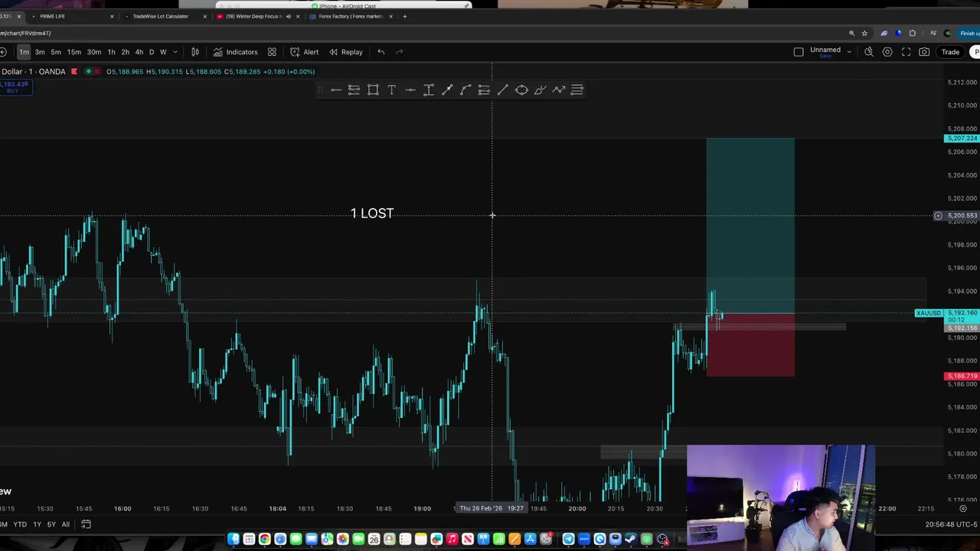Select the Fib retracement tool

coord(484,90)
